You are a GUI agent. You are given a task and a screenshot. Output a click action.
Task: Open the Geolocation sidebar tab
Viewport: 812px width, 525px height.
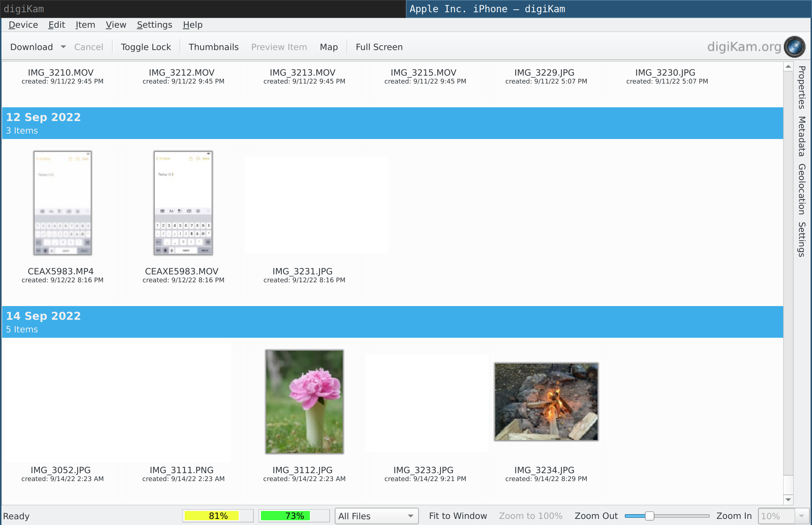tap(802, 189)
